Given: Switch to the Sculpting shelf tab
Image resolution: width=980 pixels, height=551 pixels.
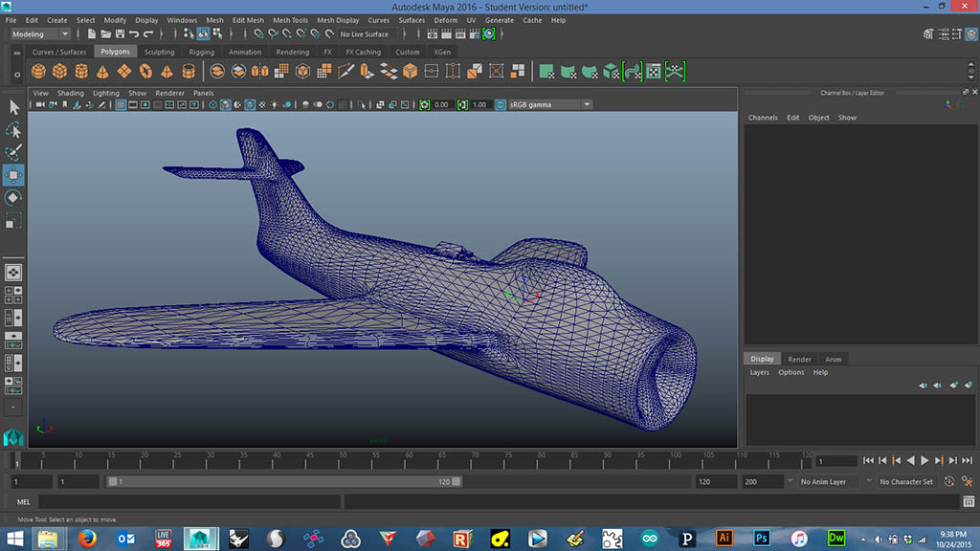Looking at the screenshot, I should tap(159, 52).
